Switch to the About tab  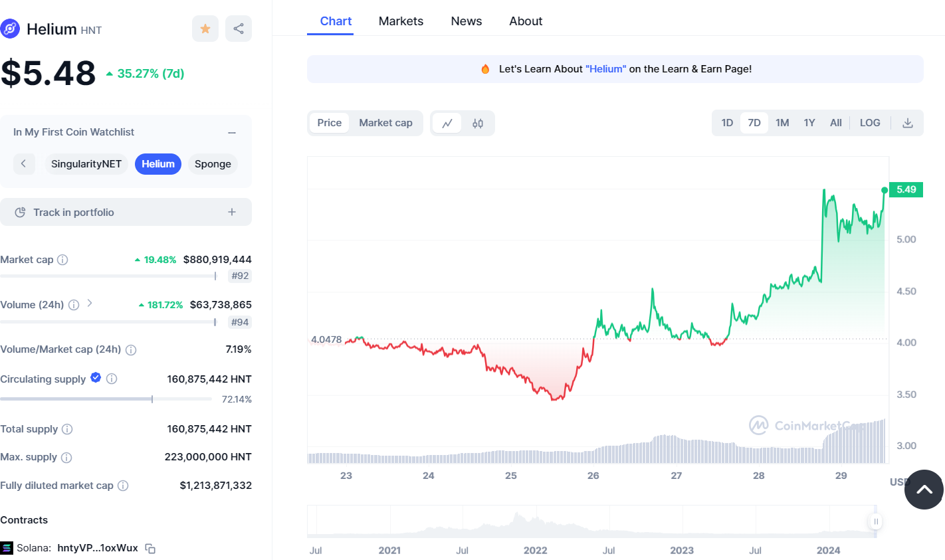[526, 21]
